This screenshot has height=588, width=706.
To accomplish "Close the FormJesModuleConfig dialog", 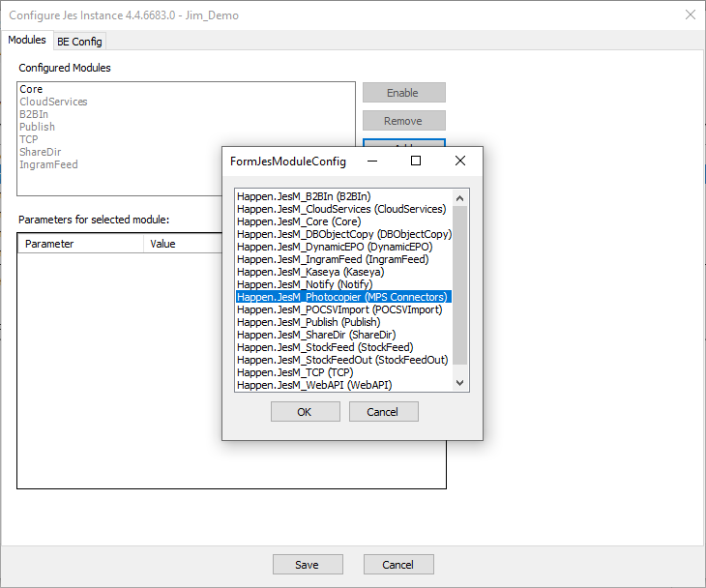I will [459, 161].
